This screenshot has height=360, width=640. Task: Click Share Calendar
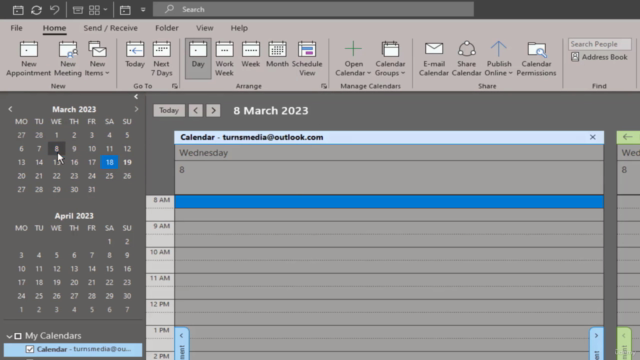[x=467, y=59]
